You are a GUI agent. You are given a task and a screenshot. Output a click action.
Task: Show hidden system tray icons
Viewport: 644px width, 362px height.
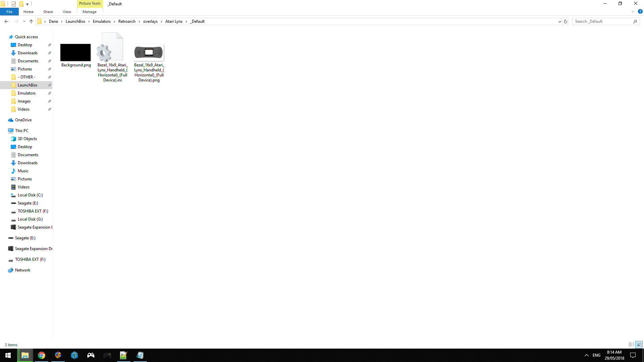[x=587, y=355]
